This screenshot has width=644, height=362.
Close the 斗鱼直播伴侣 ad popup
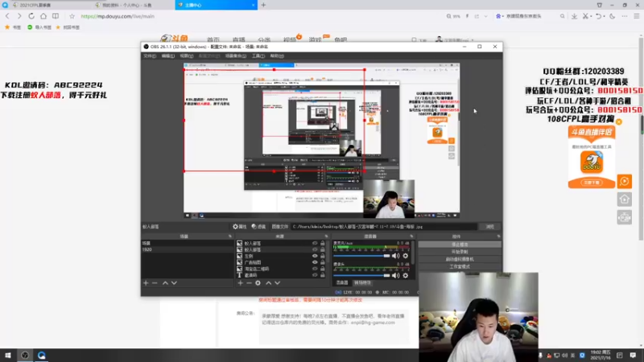[x=619, y=122]
